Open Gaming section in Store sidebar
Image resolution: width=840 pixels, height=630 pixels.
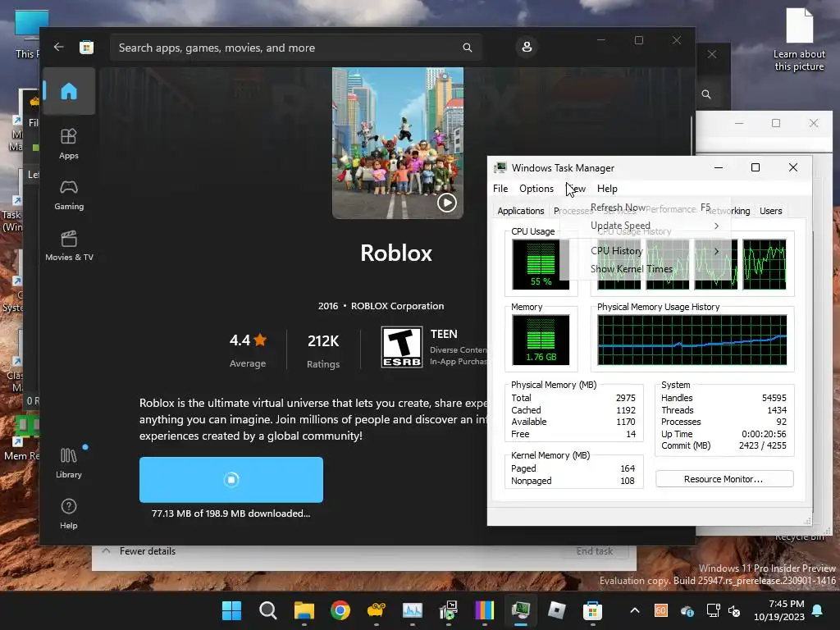tap(69, 195)
